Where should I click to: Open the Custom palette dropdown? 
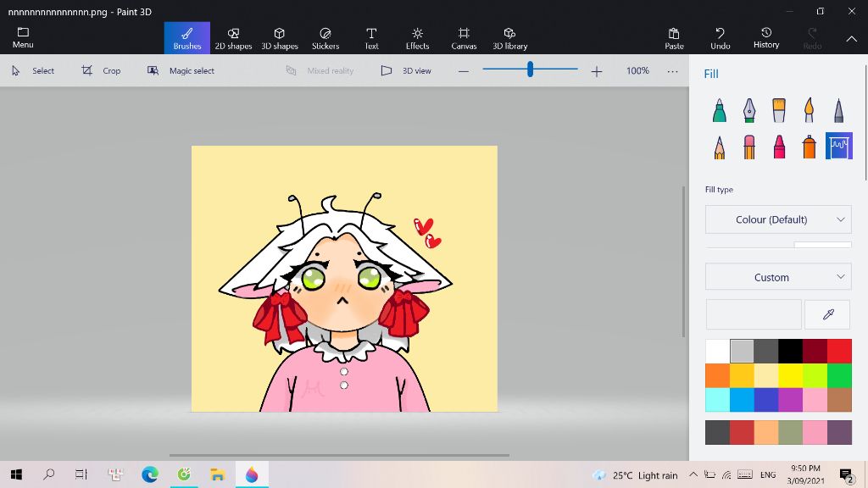tap(778, 277)
